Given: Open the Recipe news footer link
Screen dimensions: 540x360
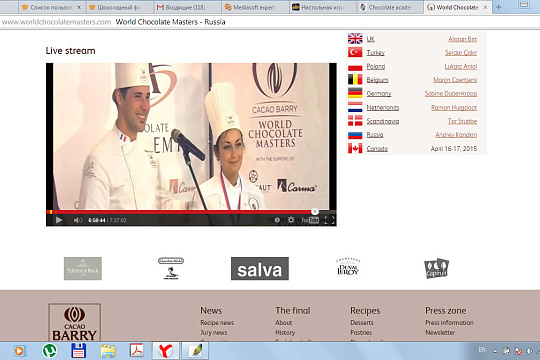Looking at the screenshot, I should click(217, 322).
